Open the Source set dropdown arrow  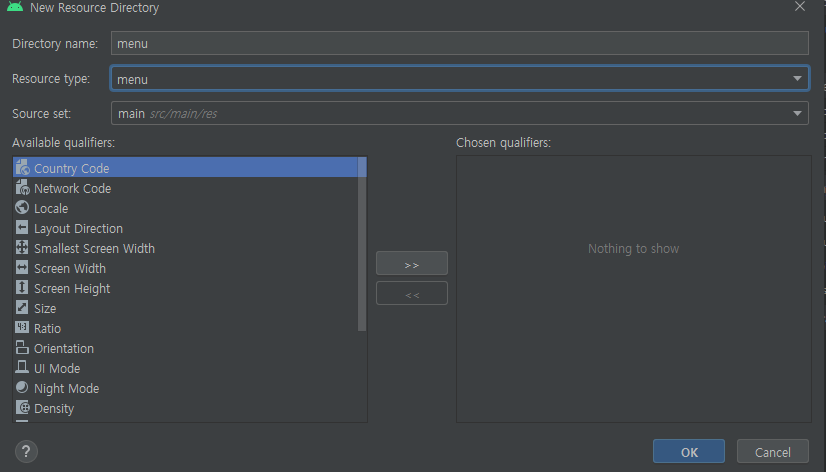(797, 113)
